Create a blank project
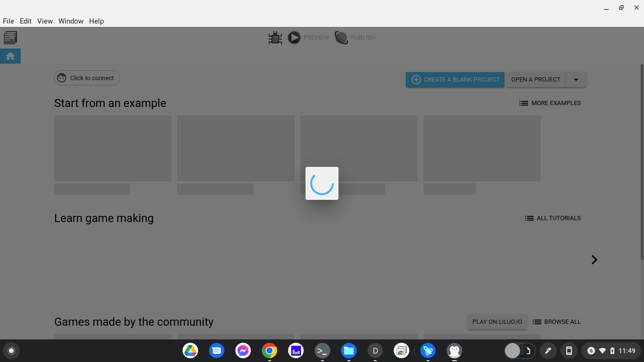 click(x=455, y=80)
